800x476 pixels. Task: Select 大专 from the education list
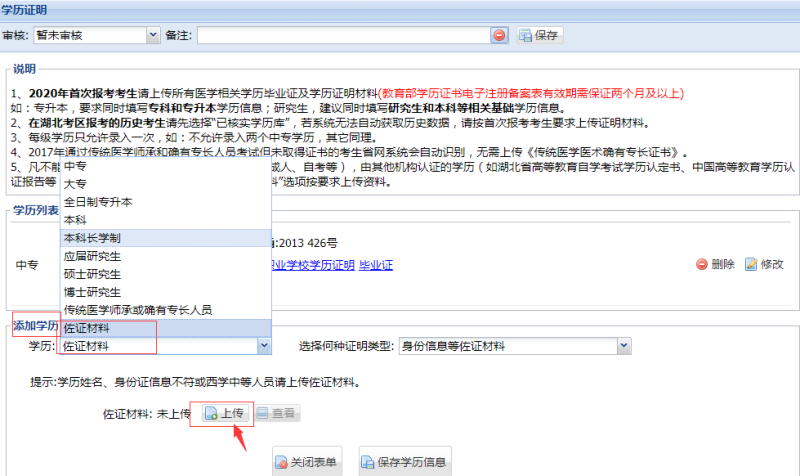(75, 184)
